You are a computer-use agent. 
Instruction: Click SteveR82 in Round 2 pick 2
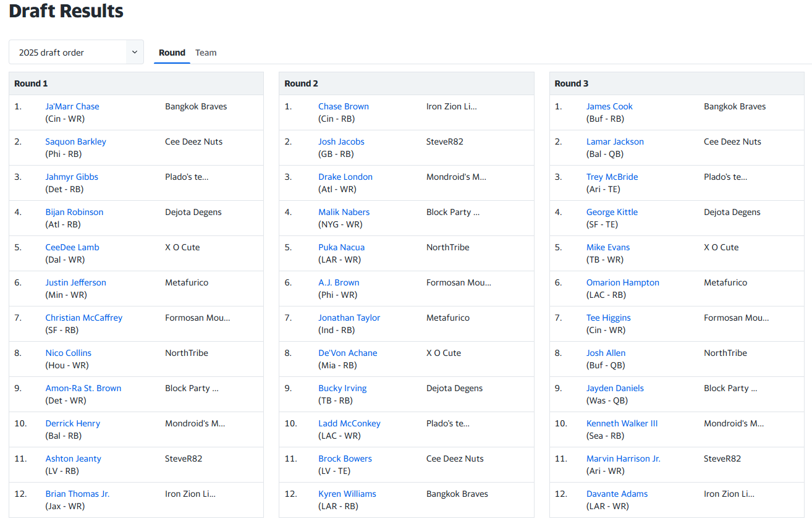click(445, 142)
